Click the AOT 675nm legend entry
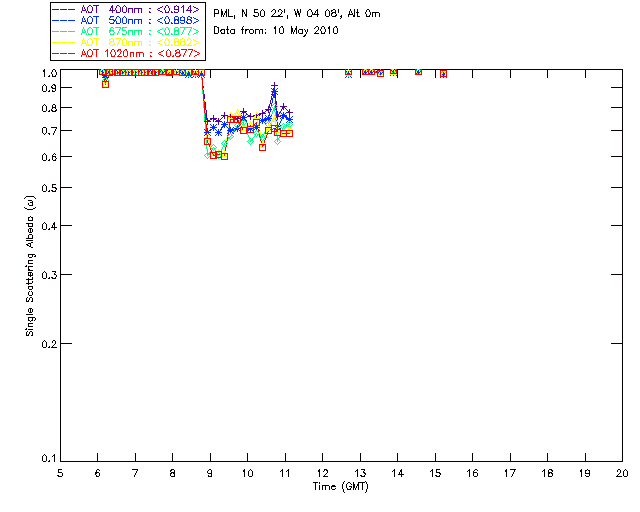The image size is (640, 512). (x=126, y=31)
